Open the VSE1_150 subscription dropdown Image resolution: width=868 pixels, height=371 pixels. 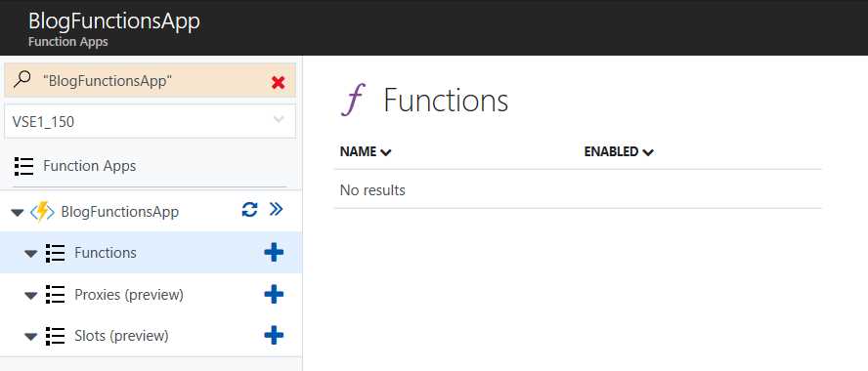point(150,121)
